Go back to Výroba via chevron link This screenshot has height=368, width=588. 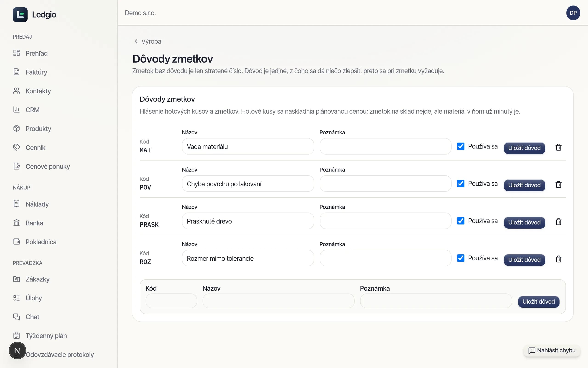pyautogui.click(x=147, y=41)
